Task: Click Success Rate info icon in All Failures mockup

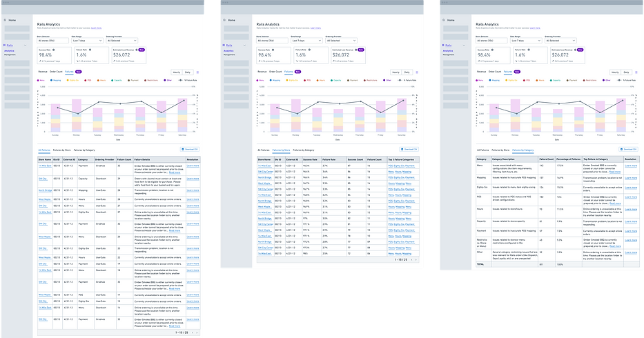Action: [x=53, y=50]
